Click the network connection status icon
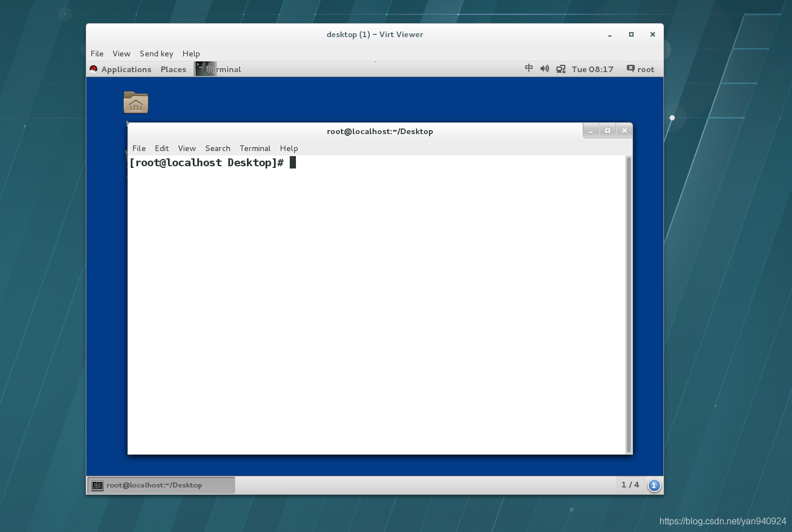 (561, 69)
